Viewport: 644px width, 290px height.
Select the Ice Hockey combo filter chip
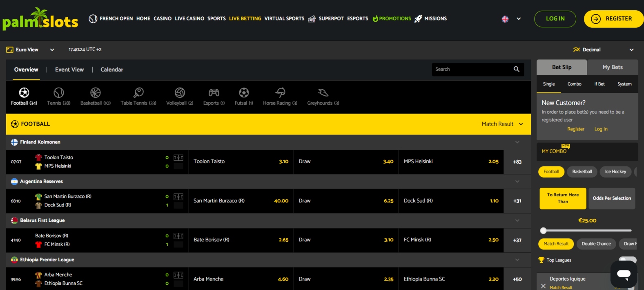click(x=615, y=172)
